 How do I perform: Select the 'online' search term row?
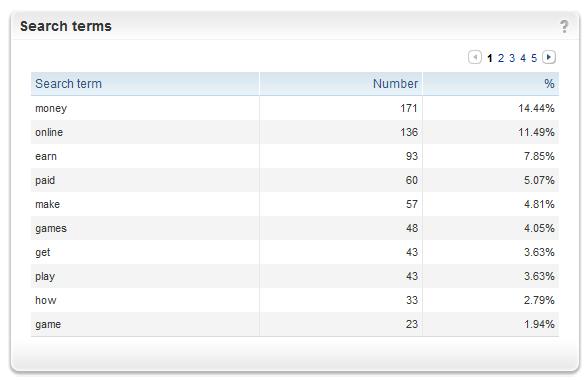click(295, 132)
